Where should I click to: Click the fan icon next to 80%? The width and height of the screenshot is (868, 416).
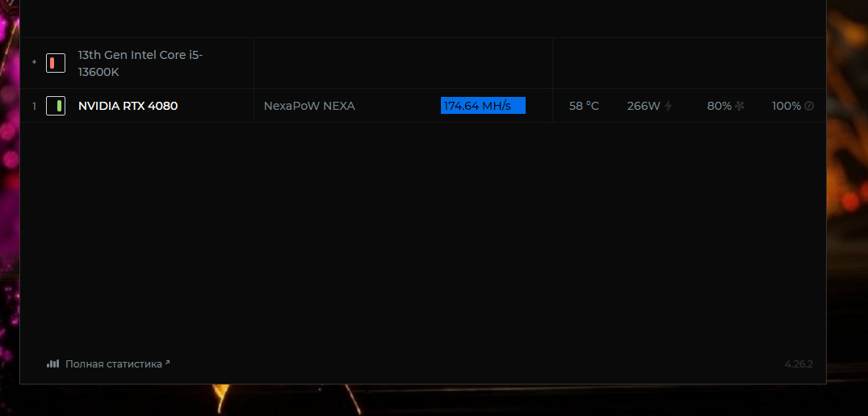tap(740, 106)
